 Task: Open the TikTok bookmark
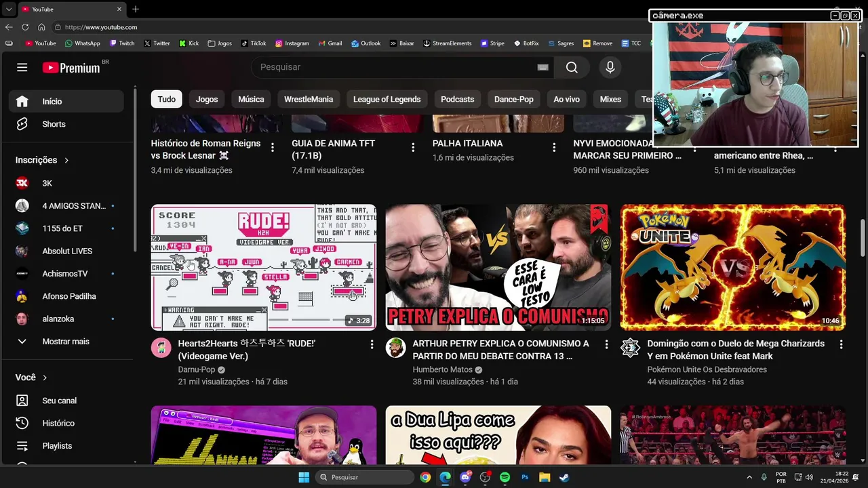coord(253,43)
